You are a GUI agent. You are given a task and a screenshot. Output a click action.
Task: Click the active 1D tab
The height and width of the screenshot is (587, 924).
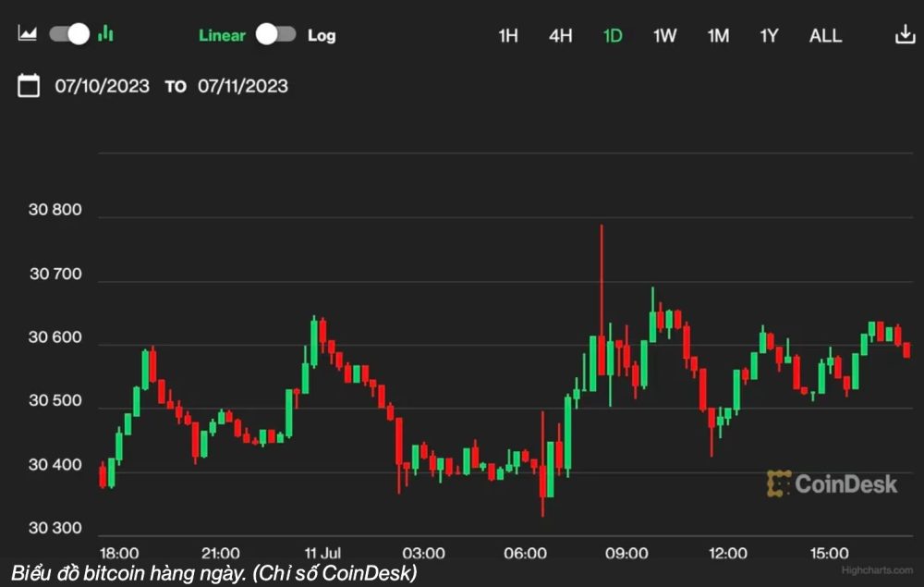tap(613, 35)
